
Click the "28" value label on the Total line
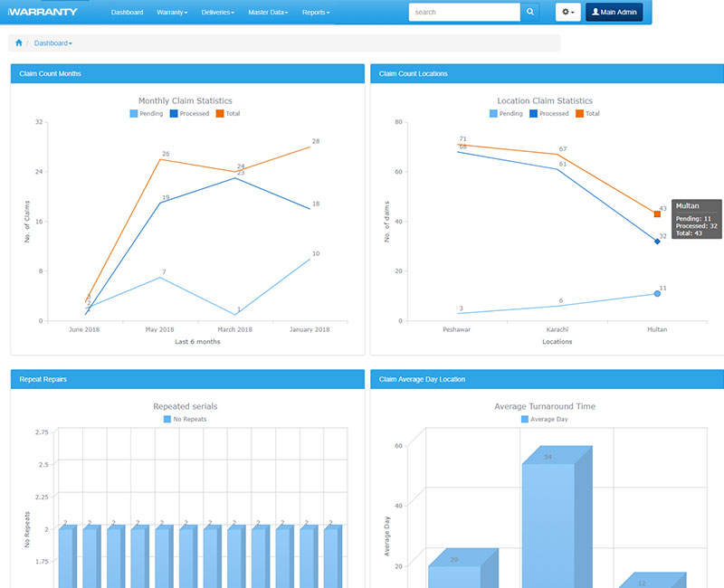[316, 141]
